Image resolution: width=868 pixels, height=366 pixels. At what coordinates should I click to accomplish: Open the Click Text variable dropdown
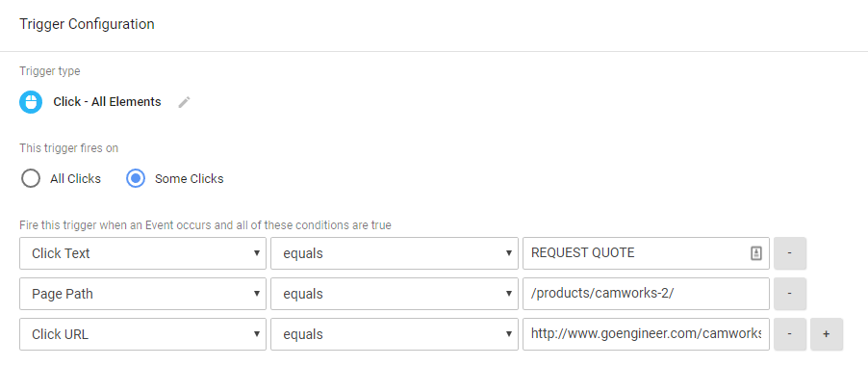pyautogui.click(x=142, y=253)
